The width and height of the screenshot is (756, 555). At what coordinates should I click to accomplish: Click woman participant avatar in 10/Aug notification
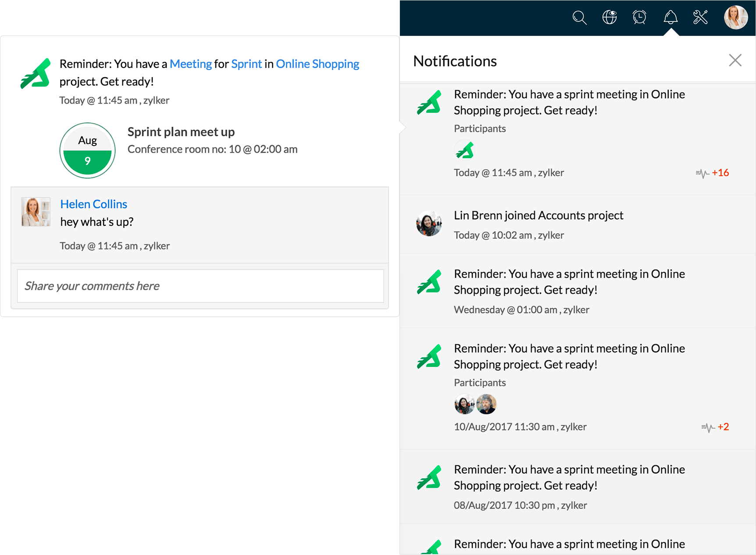pos(464,404)
